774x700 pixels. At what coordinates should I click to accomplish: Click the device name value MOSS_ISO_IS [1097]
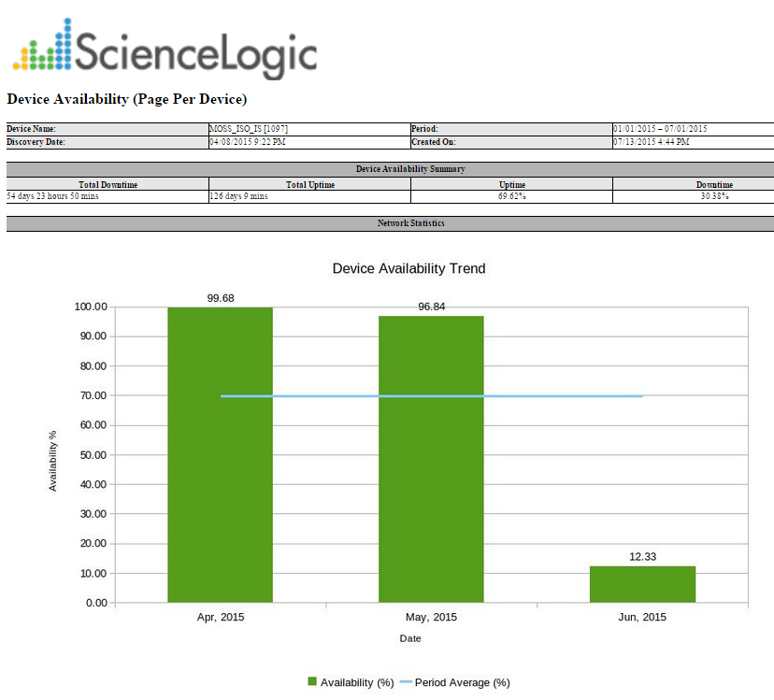tap(249, 129)
